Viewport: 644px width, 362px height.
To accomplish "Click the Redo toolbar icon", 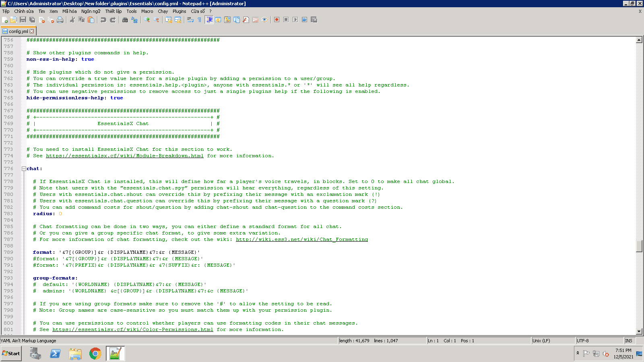I will [x=113, y=20].
